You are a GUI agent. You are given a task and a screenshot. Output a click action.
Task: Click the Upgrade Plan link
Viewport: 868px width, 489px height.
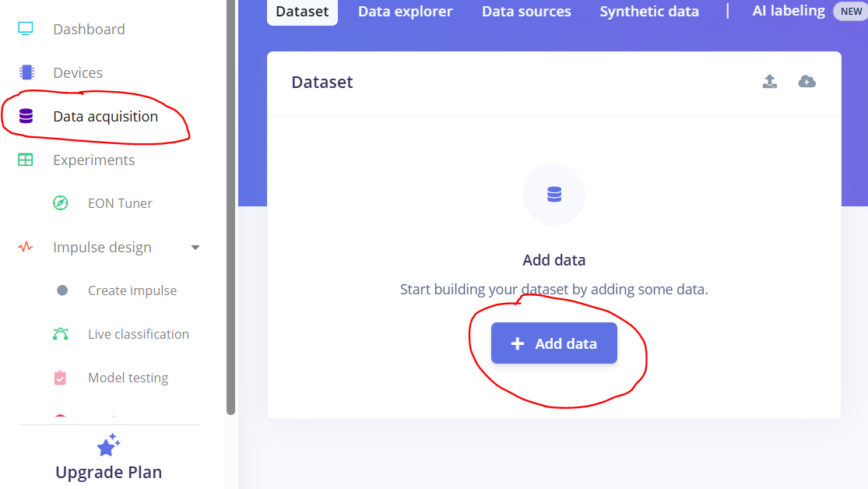[x=108, y=472]
